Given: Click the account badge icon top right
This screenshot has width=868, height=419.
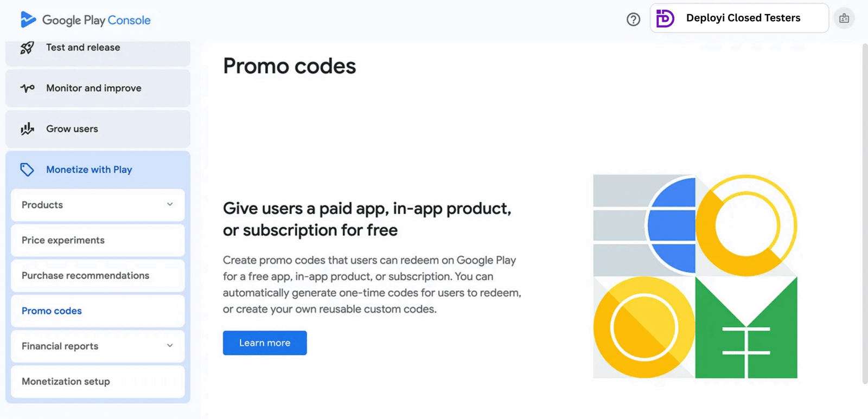Looking at the screenshot, I should [x=844, y=18].
